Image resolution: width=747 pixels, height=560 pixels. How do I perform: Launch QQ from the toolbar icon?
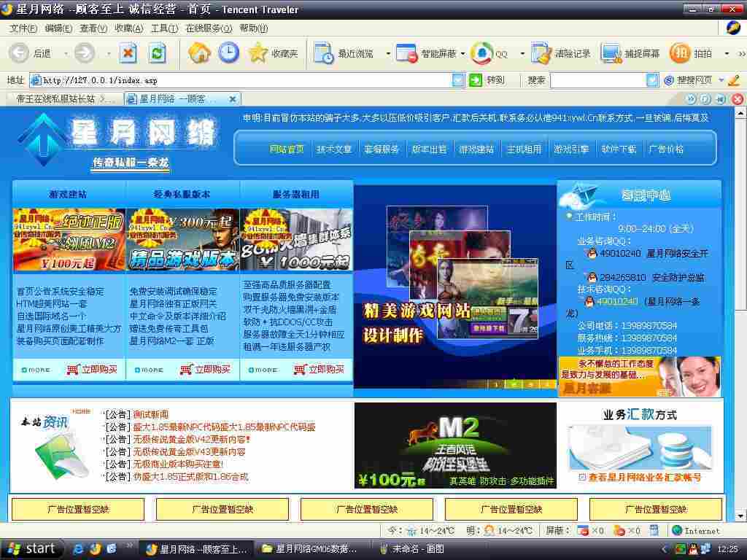point(482,53)
